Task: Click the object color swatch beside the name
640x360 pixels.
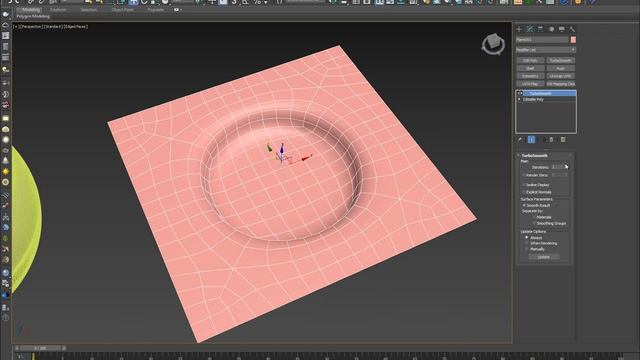Action: coord(573,40)
